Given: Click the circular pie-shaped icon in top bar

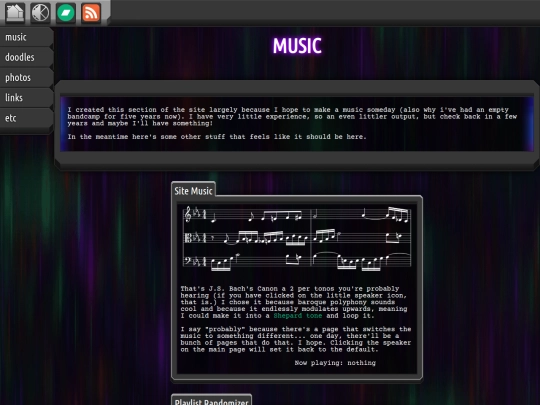Looking at the screenshot, I should click(x=40, y=13).
